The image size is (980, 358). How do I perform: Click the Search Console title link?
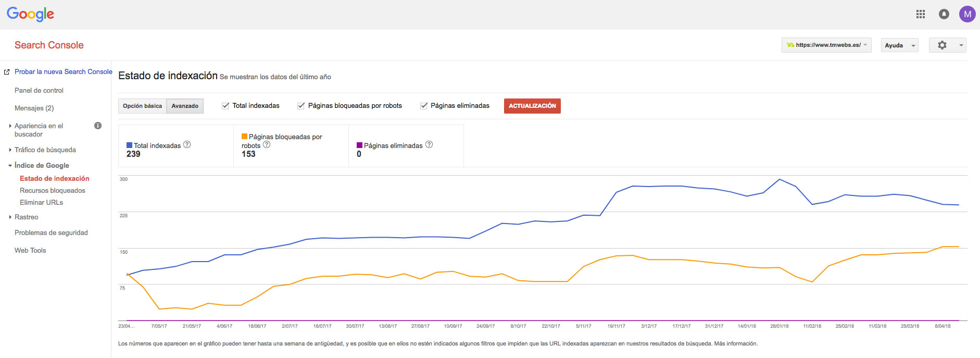click(x=49, y=45)
